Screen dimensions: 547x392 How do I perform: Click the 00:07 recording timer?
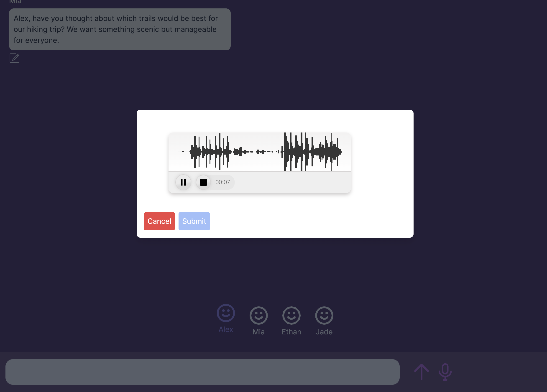(222, 182)
